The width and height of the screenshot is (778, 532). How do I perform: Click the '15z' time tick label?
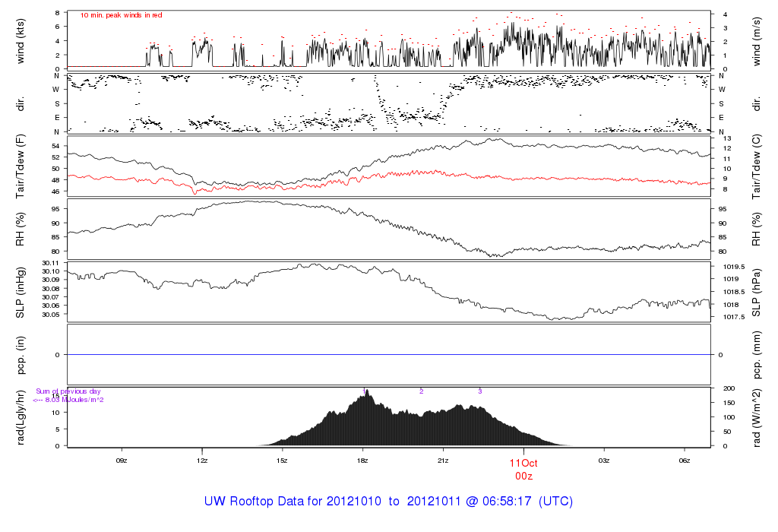tap(283, 461)
